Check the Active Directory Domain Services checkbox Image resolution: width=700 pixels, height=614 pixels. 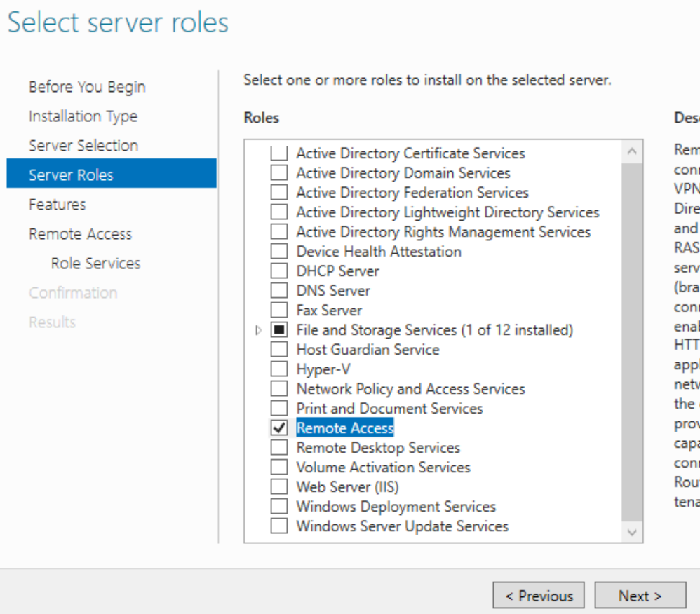pyautogui.click(x=279, y=173)
